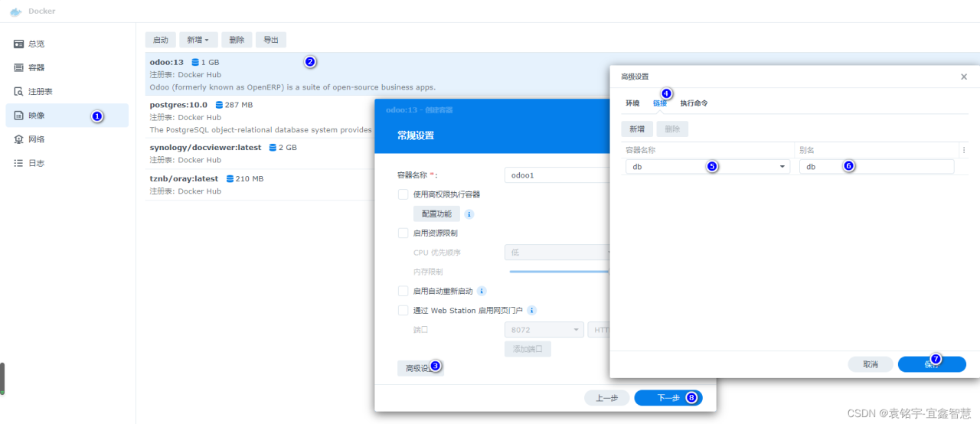Image resolution: width=980 pixels, height=424 pixels.
Task: Click the Network (网络) sidebar icon
Action: [19, 139]
